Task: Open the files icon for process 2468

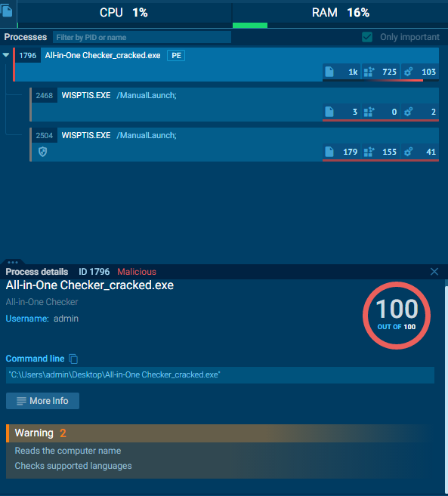Action: pos(329,112)
